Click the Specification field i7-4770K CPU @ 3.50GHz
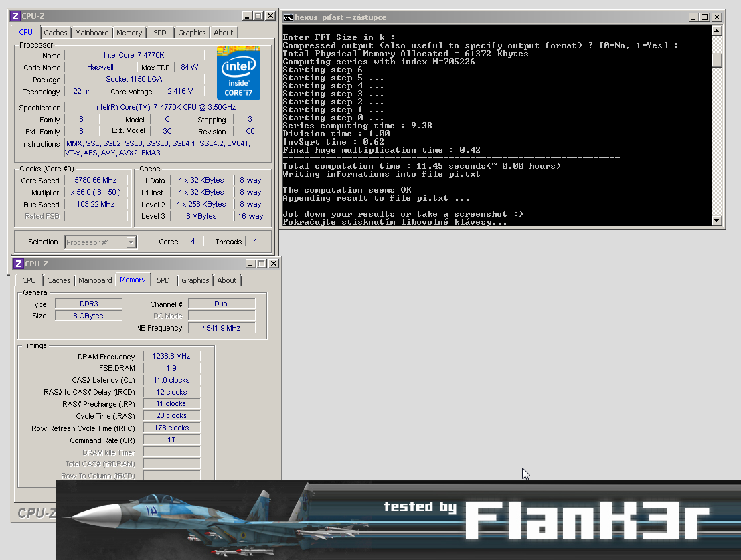 click(166, 107)
